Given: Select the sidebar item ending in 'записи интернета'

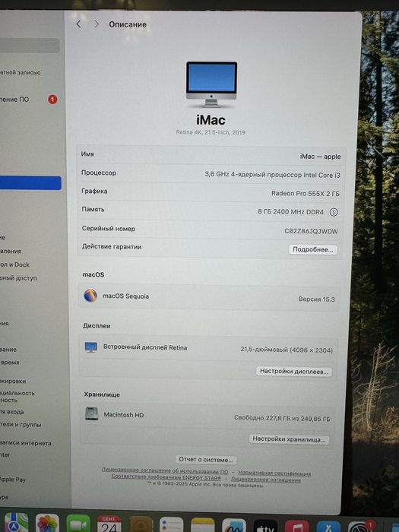Looking at the screenshot, I should coord(26,443).
